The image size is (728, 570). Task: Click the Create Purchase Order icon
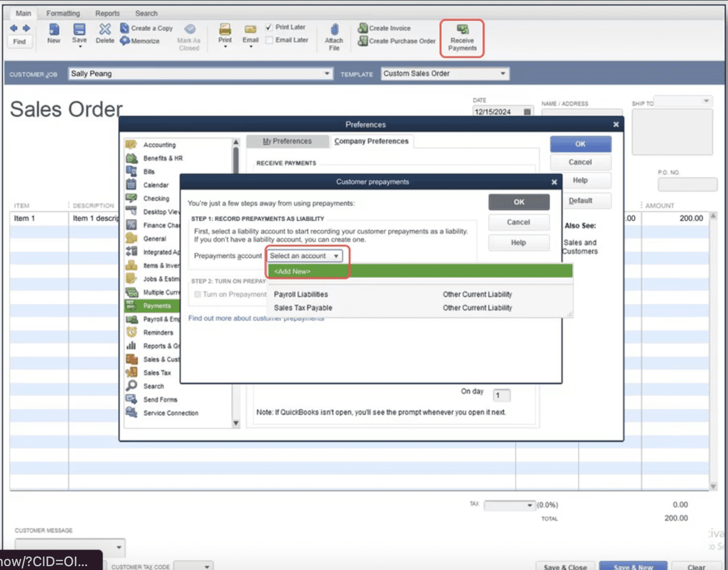363,41
